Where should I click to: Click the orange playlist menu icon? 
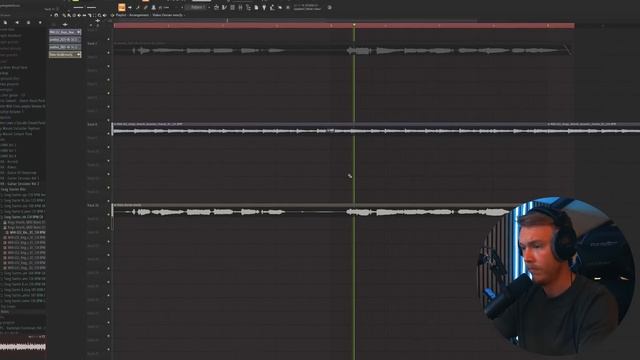coord(122,7)
